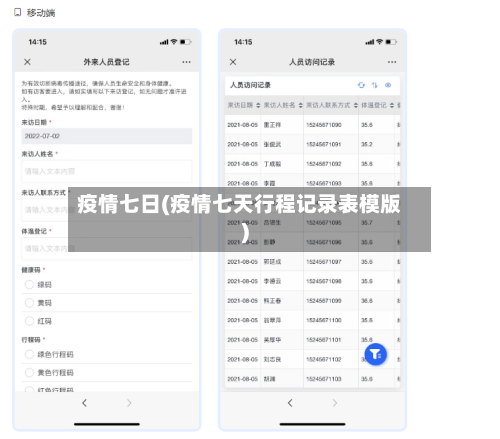Close the 人员访问记录 page with X icon

click(x=233, y=62)
